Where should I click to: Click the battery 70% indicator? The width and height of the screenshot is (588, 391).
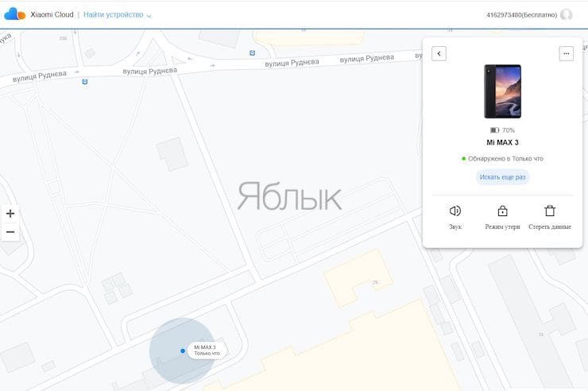[x=502, y=130]
